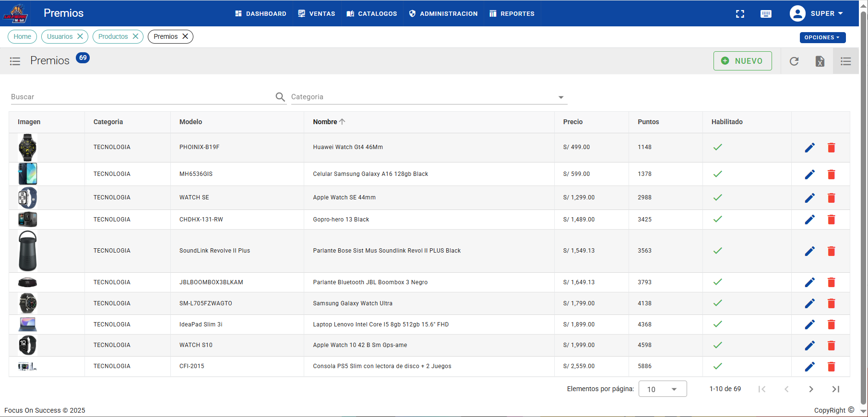Viewport: 868px width, 417px height.
Task: Toggle the list view button at top right
Action: 846,61
